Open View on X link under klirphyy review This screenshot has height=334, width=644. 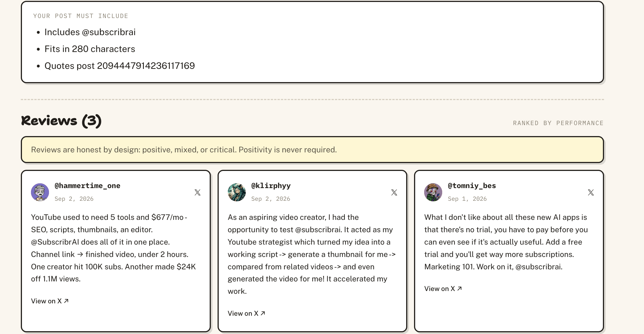(247, 313)
